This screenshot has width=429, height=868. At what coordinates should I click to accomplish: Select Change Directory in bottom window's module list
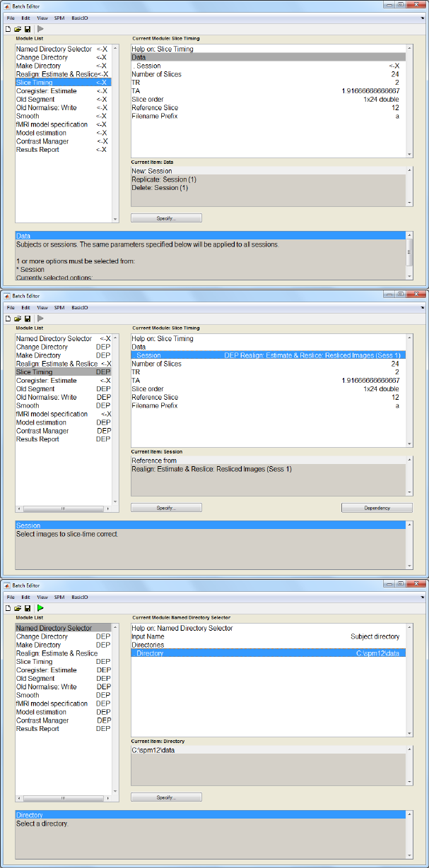pyautogui.click(x=63, y=636)
